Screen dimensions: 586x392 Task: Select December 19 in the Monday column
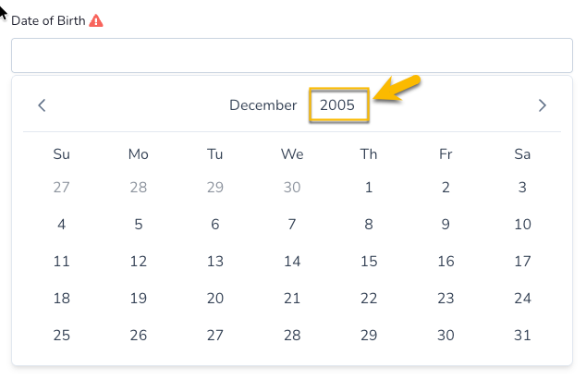pos(139,299)
